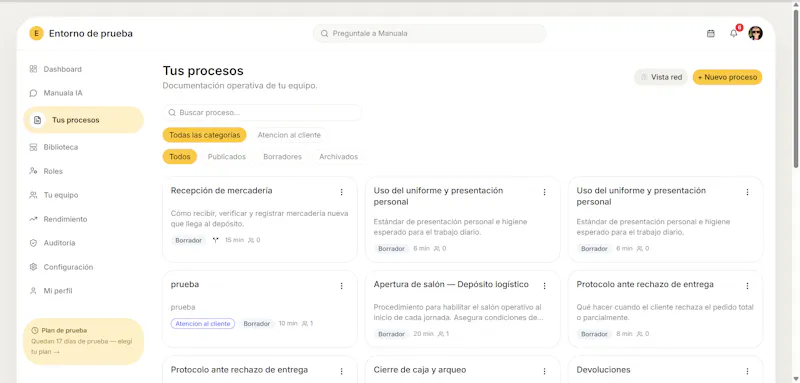Click Atencion al cliente tag on prueba card
The height and width of the screenshot is (383, 800).
pos(203,324)
